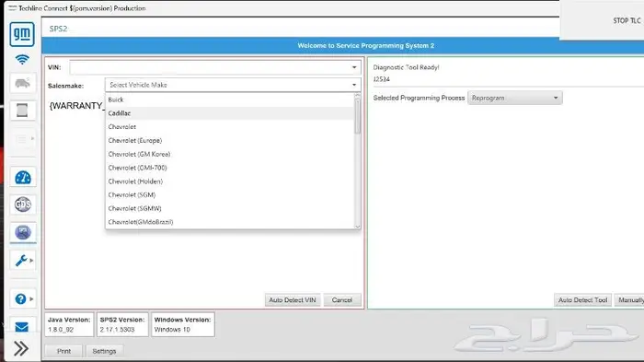This screenshot has height=362, width=644.
Task: Select the SPS2 tab label
Action: (58, 29)
